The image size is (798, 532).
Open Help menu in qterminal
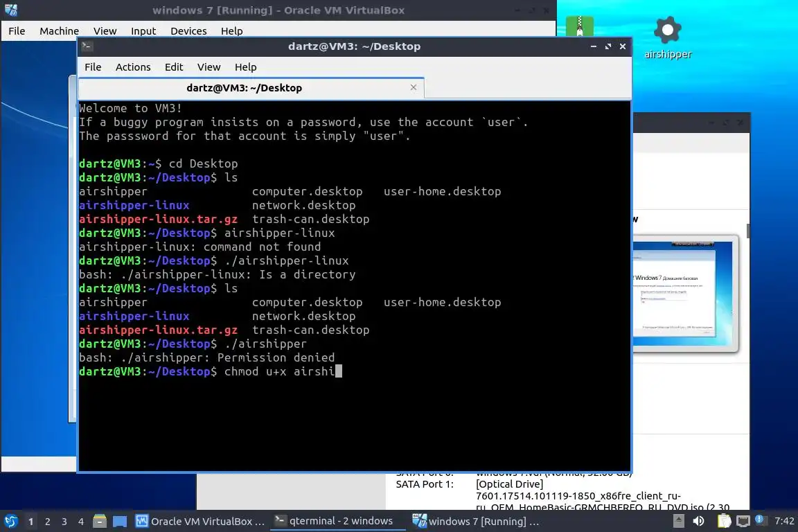[x=245, y=67]
